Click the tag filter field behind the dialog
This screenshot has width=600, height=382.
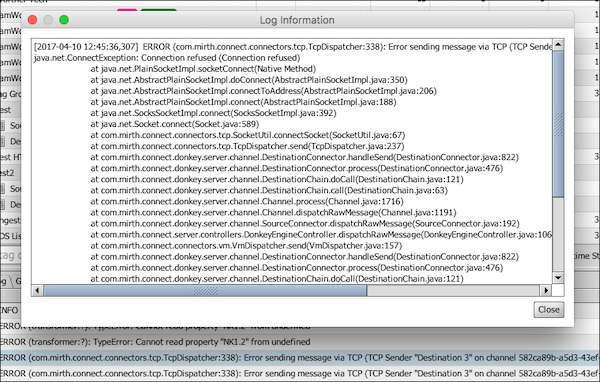pyautogui.click(x=11, y=255)
